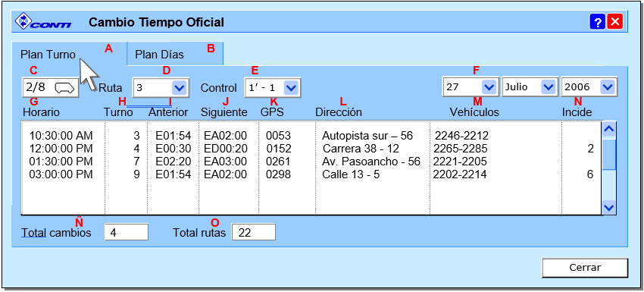Click the blue help question mark icon
This screenshot has height=292, width=644.
coord(598,22)
